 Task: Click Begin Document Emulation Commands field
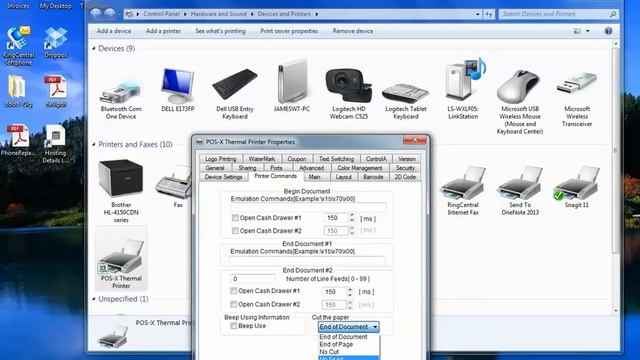pyautogui.click(x=308, y=207)
